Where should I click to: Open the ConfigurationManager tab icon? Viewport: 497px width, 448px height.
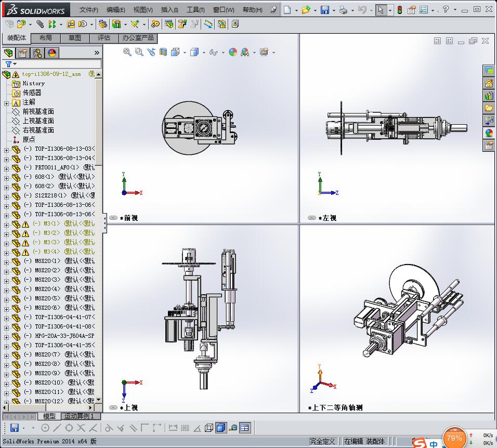tap(37, 53)
